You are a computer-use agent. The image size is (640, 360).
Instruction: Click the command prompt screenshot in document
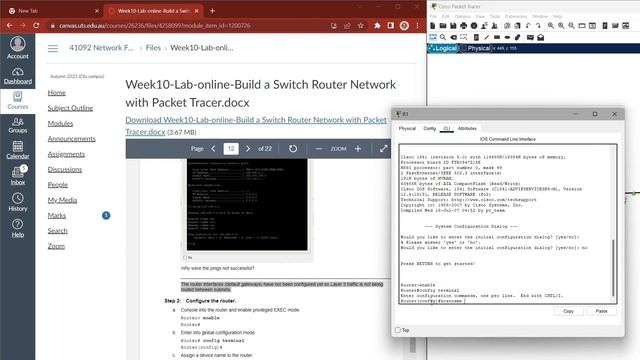click(247, 204)
